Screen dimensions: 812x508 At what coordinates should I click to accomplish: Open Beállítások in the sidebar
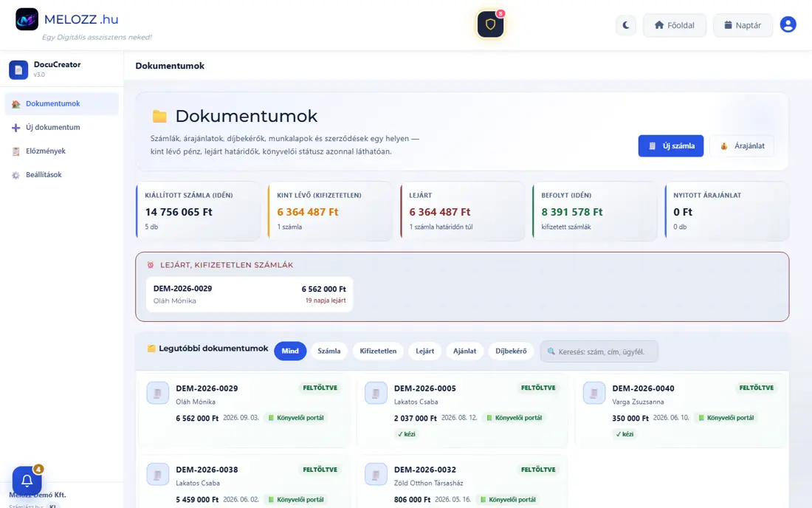[x=61, y=175]
